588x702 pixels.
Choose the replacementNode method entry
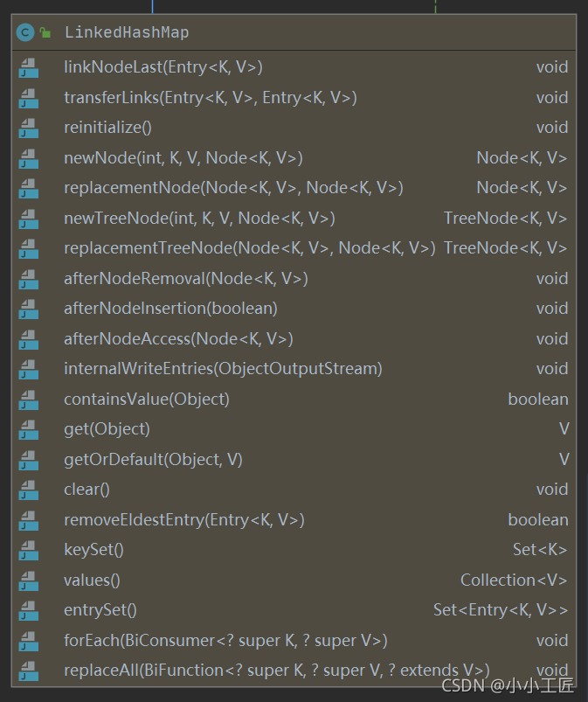pos(233,188)
